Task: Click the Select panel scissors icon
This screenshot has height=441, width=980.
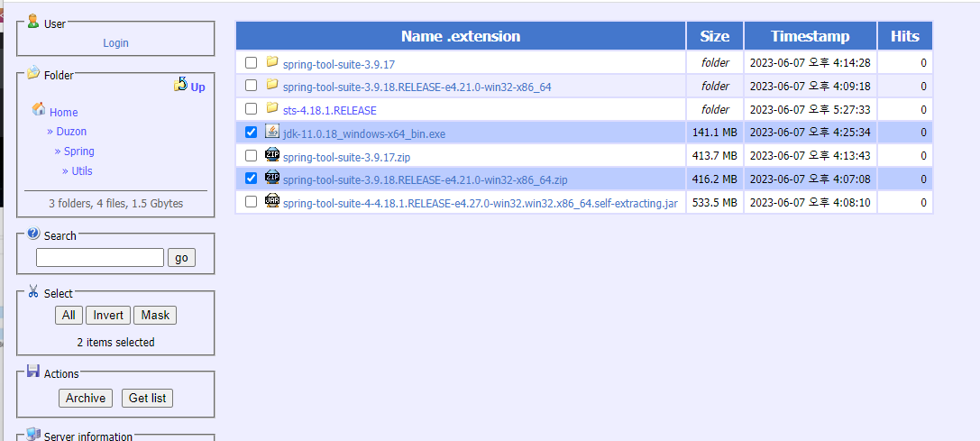Action: pyautogui.click(x=33, y=291)
